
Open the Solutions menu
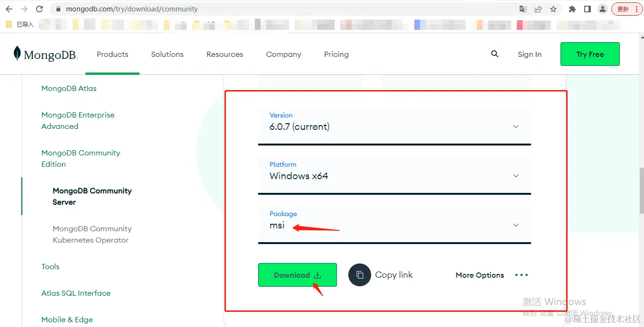coord(167,54)
